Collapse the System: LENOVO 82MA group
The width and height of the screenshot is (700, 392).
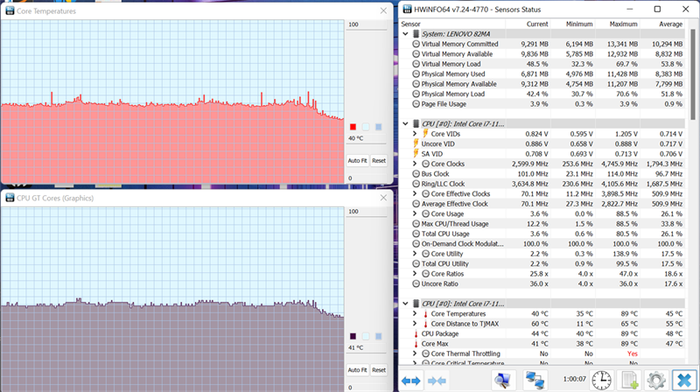[405, 34]
